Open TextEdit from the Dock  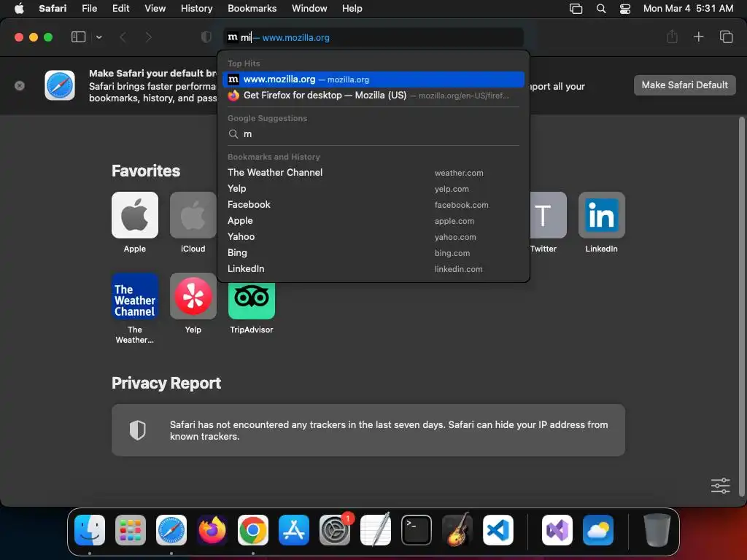point(376,529)
